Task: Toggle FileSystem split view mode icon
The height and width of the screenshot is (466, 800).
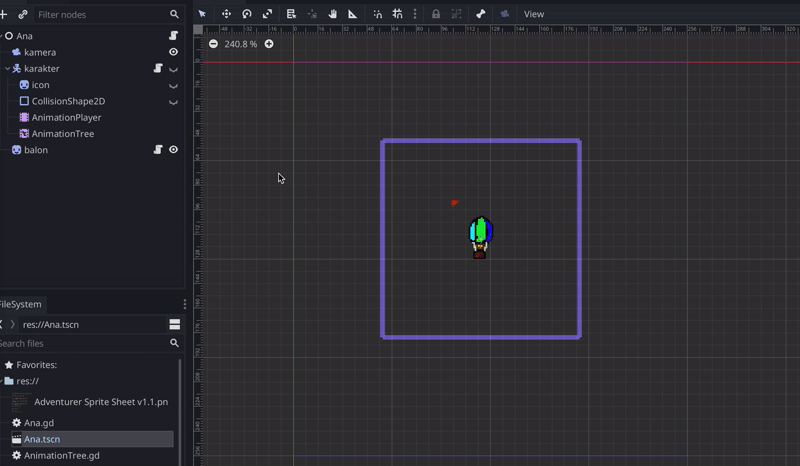Action: [x=174, y=325]
